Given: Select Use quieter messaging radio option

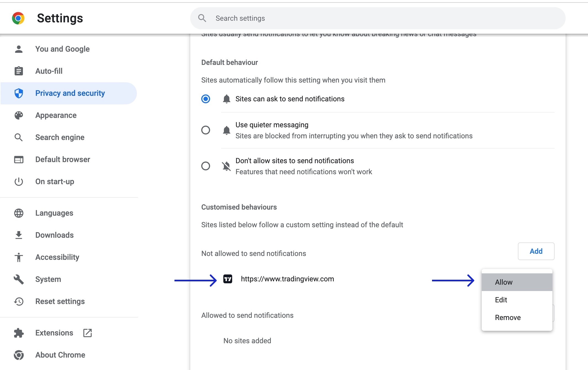Looking at the screenshot, I should pyautogui.click(x=206, y=130).
